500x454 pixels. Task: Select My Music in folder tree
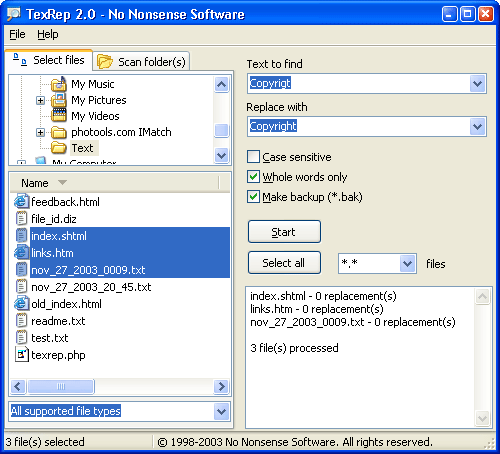pos(93,84)
